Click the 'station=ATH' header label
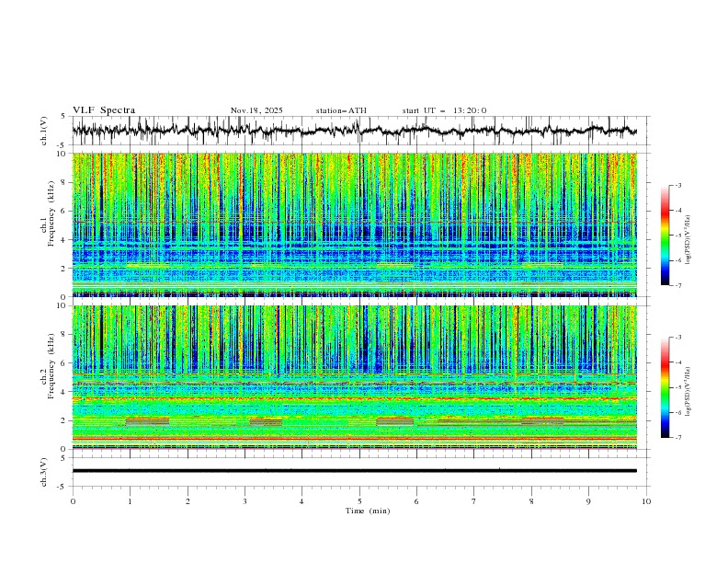 tap(341, 110)
